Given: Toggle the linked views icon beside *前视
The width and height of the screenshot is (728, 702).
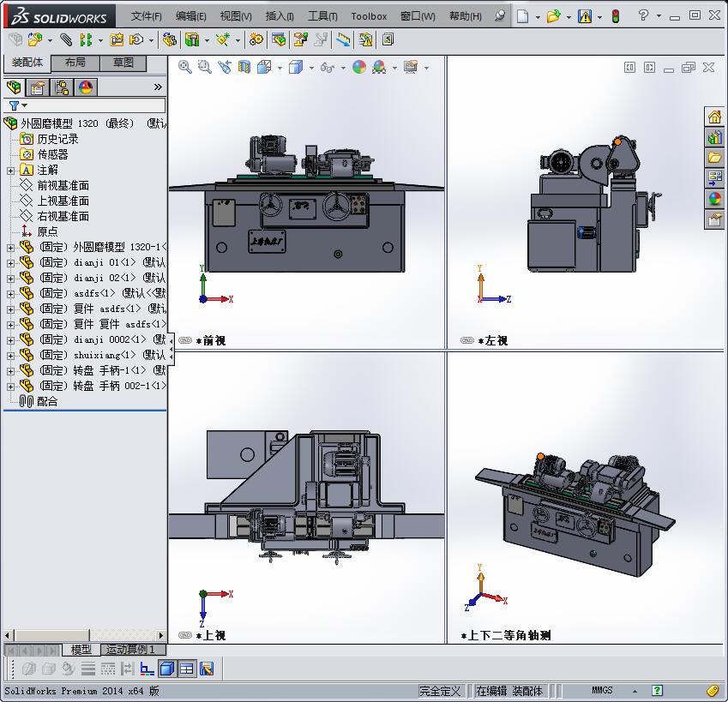Looking at the screenshot, I should pos(184,340).
